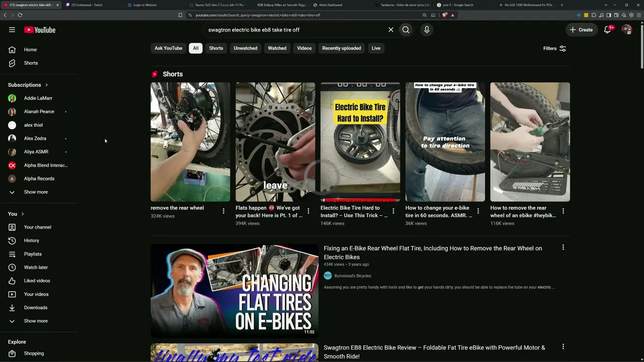Open more options for "Electric Bike Tire Hard to Install?" short

pos(393,211)
